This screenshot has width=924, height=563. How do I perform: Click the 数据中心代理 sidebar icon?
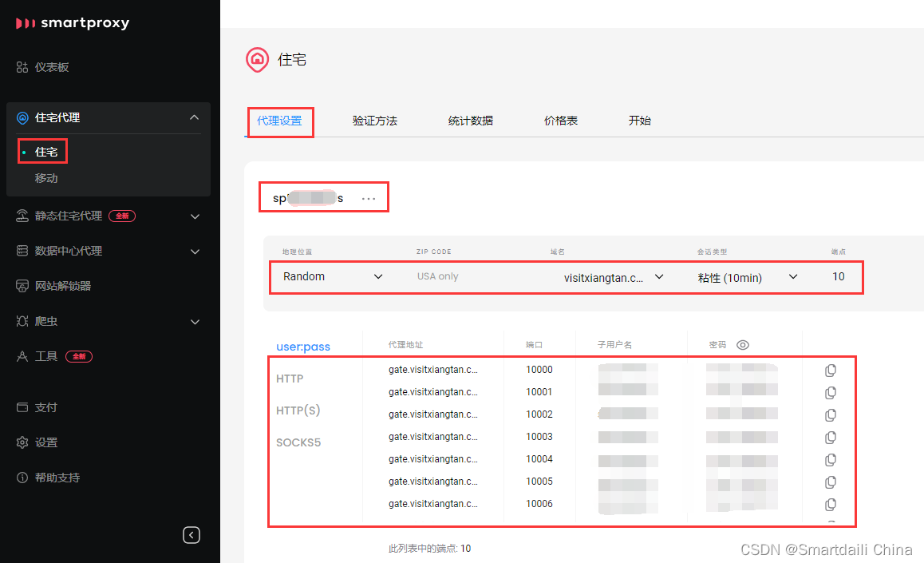click(x=22, y=251)
